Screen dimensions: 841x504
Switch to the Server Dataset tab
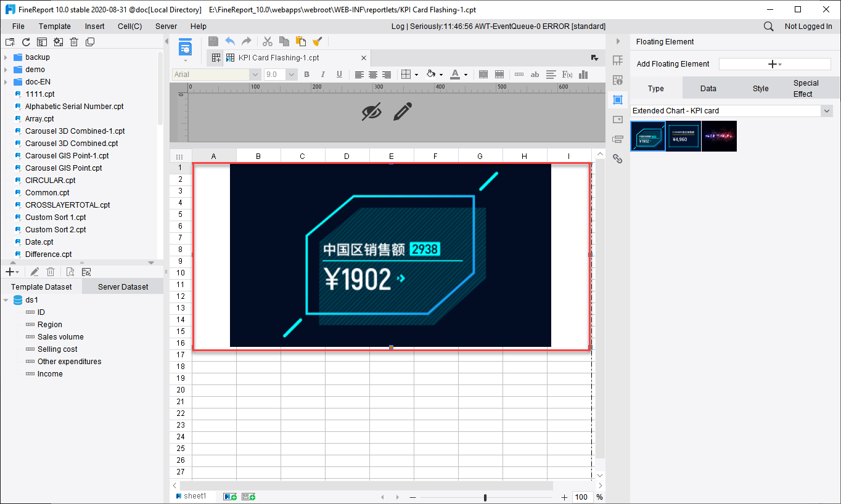(x=122, y=286)
